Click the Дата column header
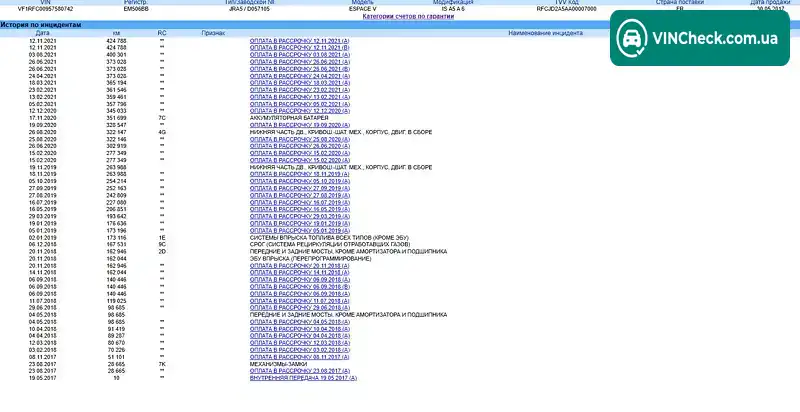Screen dimensions: 800x412 [43, 33]
